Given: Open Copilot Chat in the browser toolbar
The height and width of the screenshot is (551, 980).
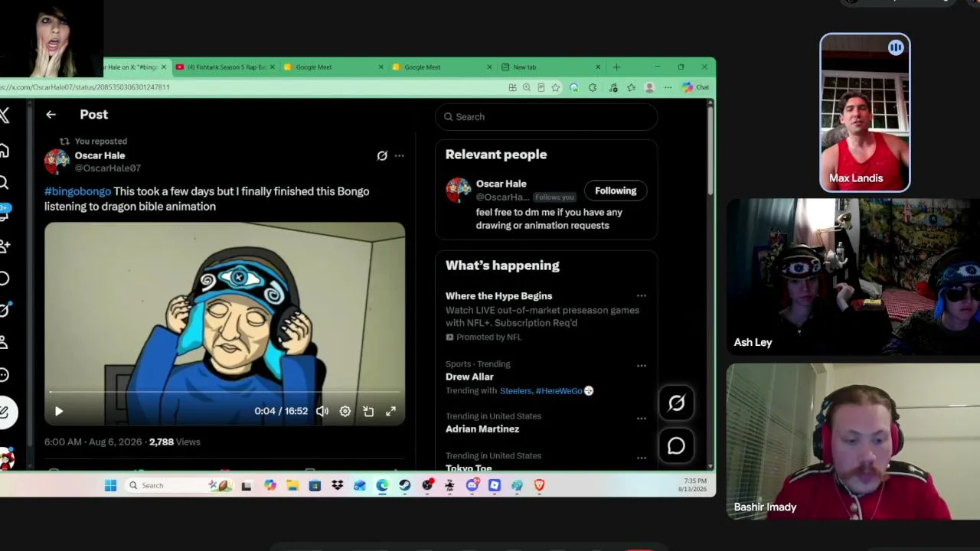Looking at the screenshot, I should 695,88.
